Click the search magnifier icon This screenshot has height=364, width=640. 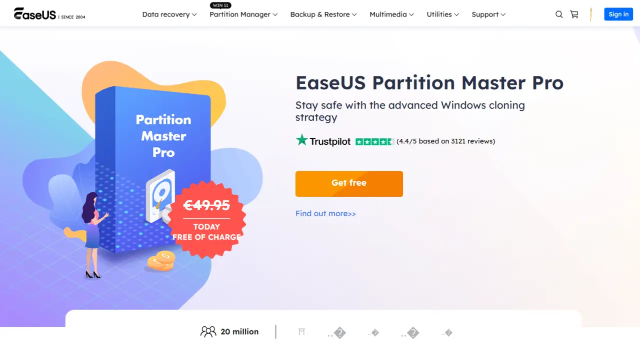click(x=559, y=14)
